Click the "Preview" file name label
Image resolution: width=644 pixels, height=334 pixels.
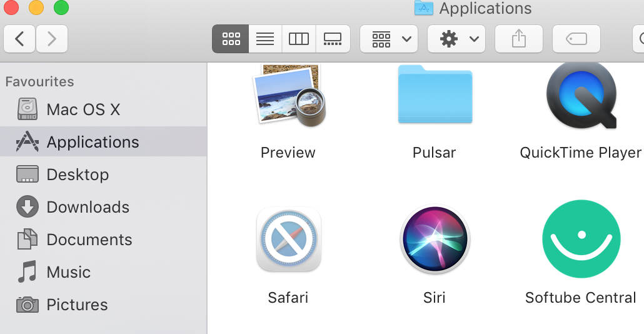[288, 153]
